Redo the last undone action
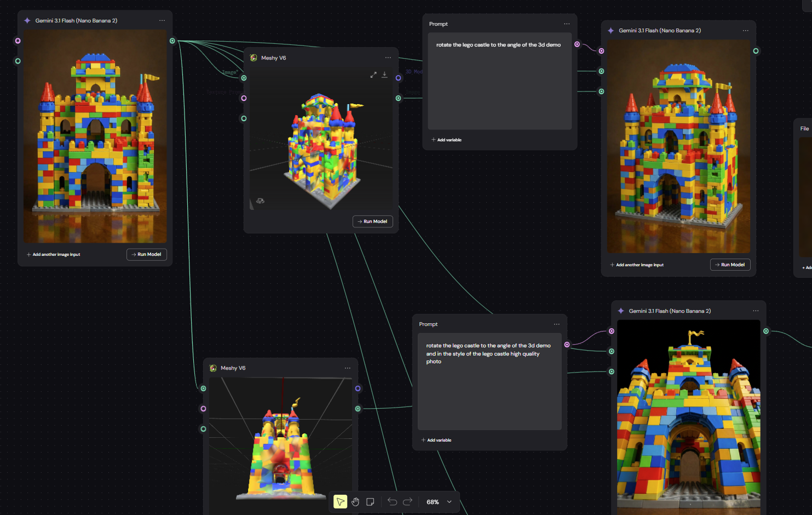The width and height of the screenshot is (812, 515). 407,501
